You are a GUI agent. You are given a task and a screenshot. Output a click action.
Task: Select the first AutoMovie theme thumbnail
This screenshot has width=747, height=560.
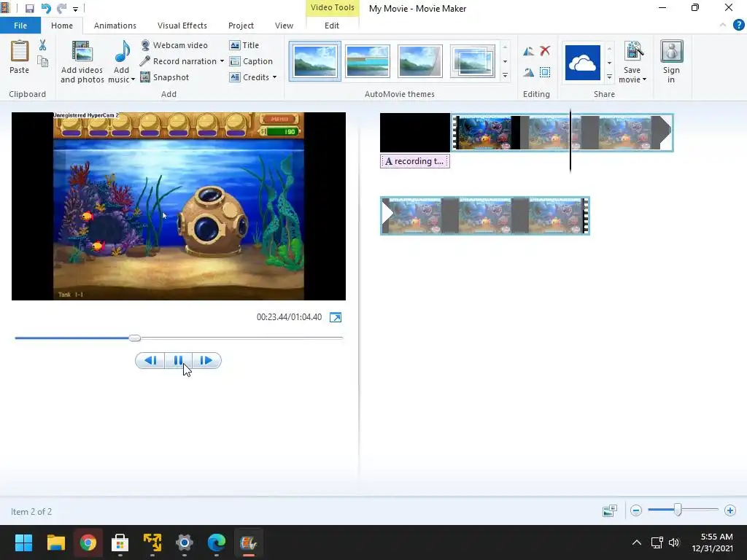pos(314,61)
